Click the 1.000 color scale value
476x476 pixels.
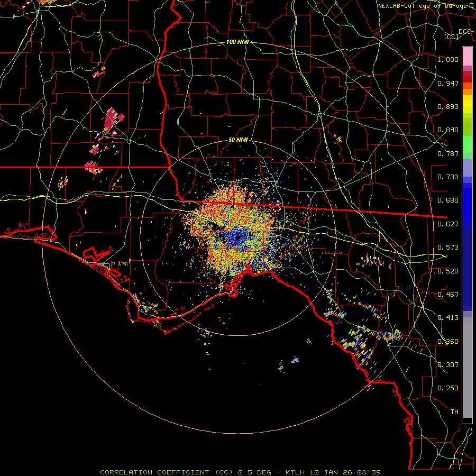448,59
